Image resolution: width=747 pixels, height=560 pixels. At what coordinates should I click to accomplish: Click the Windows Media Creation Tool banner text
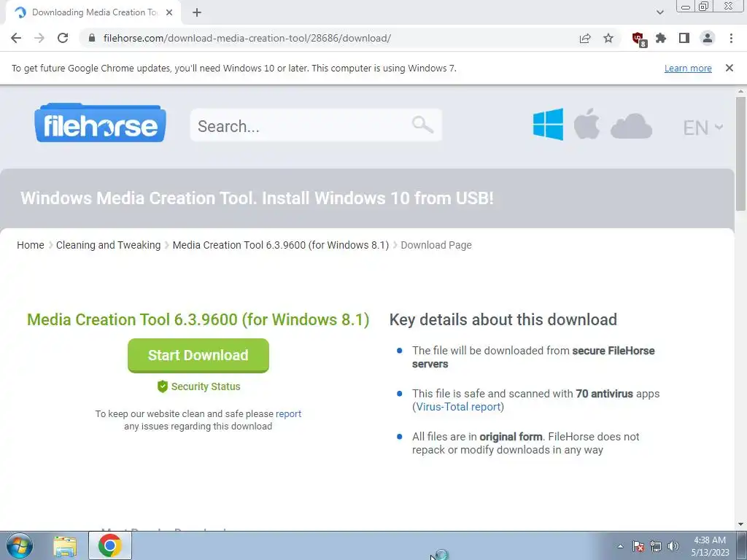[x=257, y=198]
